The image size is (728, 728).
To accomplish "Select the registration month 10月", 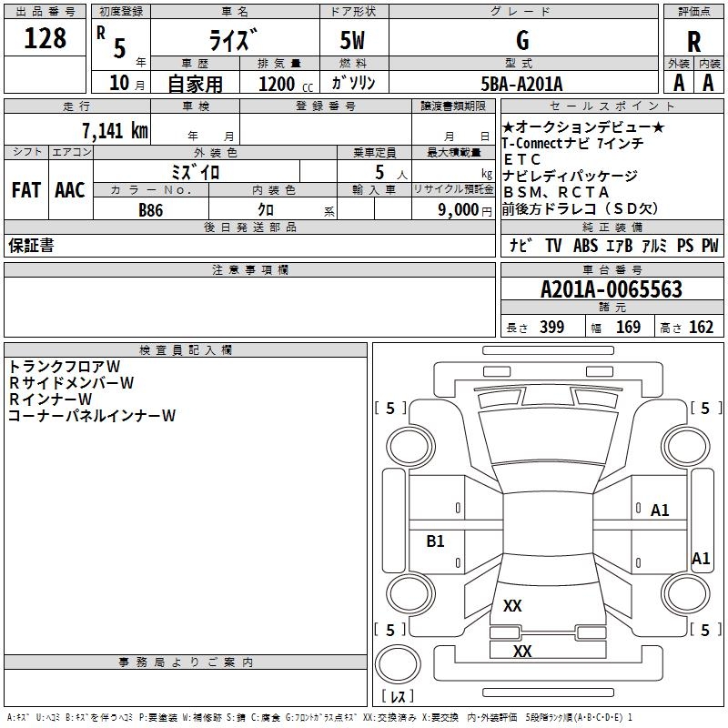I will point(126,83).
